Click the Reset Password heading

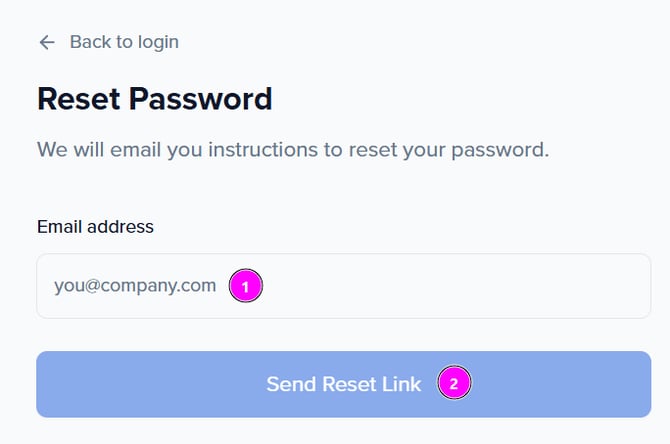[154, 99]
